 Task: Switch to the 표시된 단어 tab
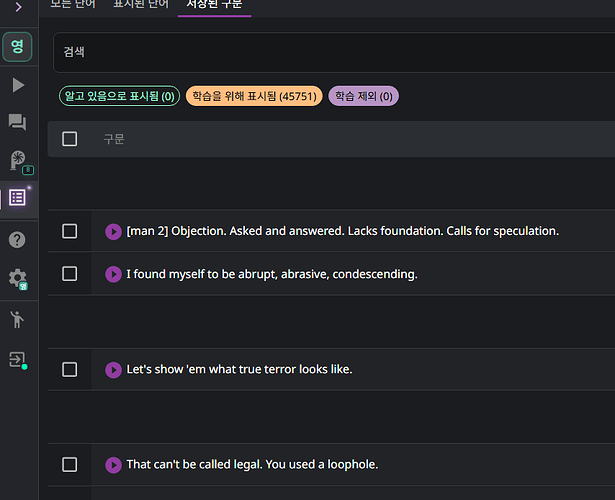140,4
